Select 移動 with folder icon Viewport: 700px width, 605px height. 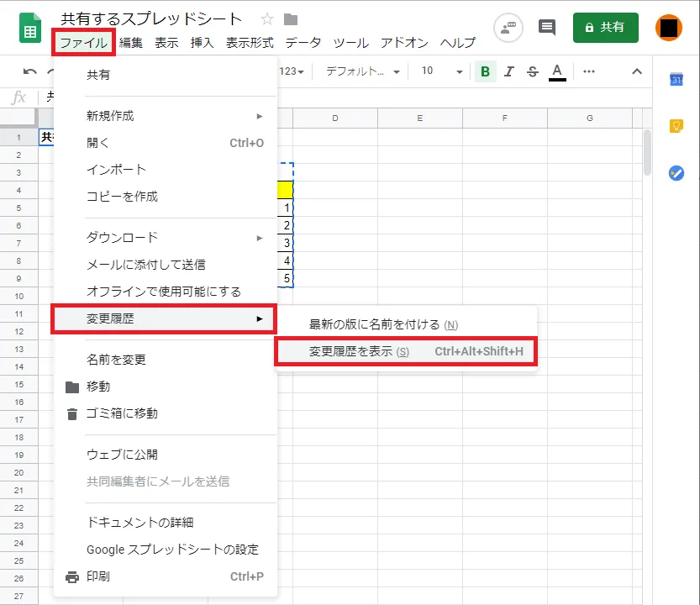pyautogui.click(x=166, y=387)
